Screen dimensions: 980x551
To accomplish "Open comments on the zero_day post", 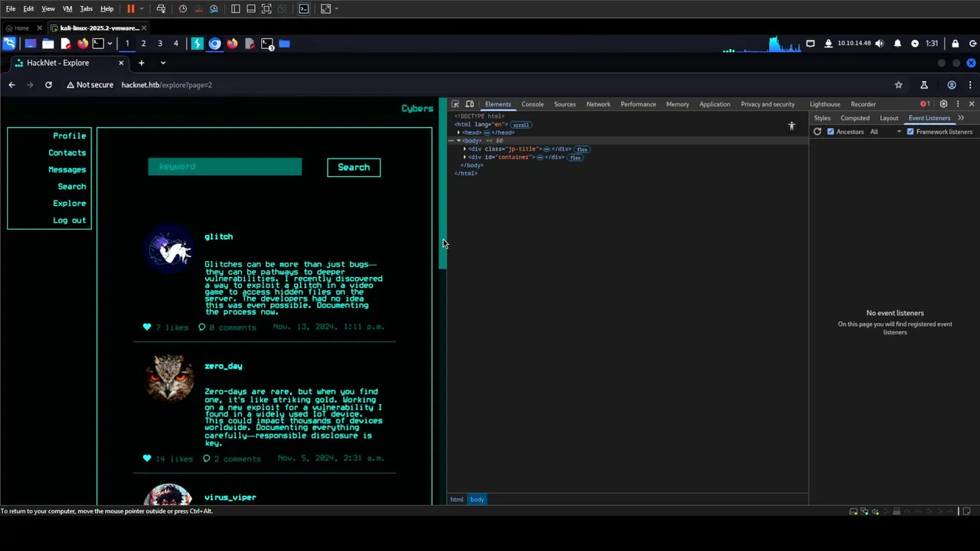I will [232, 458].
